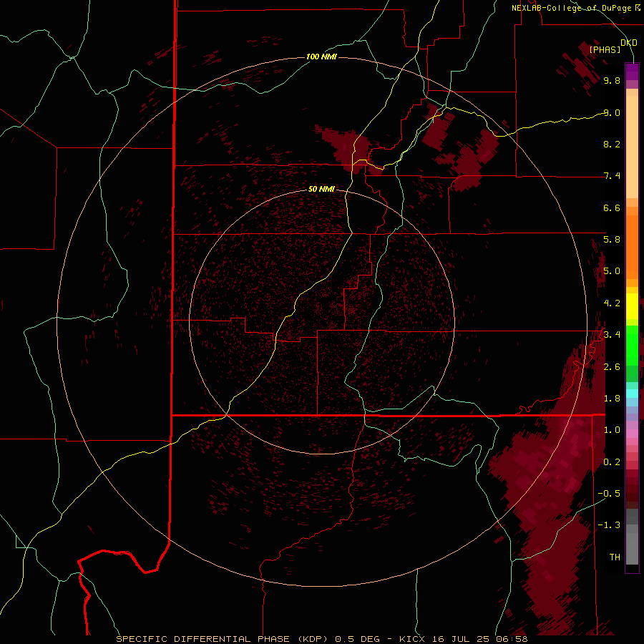The height and width of the screenshot is (644, 644).
Task: Click the 5.0 value on color scale
Action: [612, 271]
